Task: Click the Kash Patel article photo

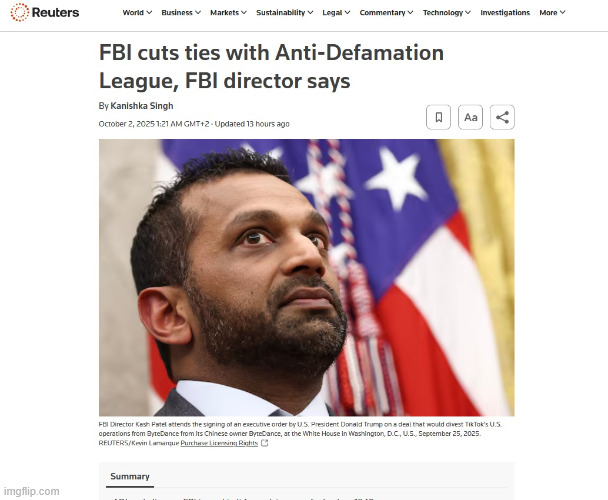Action: [307, 277]
